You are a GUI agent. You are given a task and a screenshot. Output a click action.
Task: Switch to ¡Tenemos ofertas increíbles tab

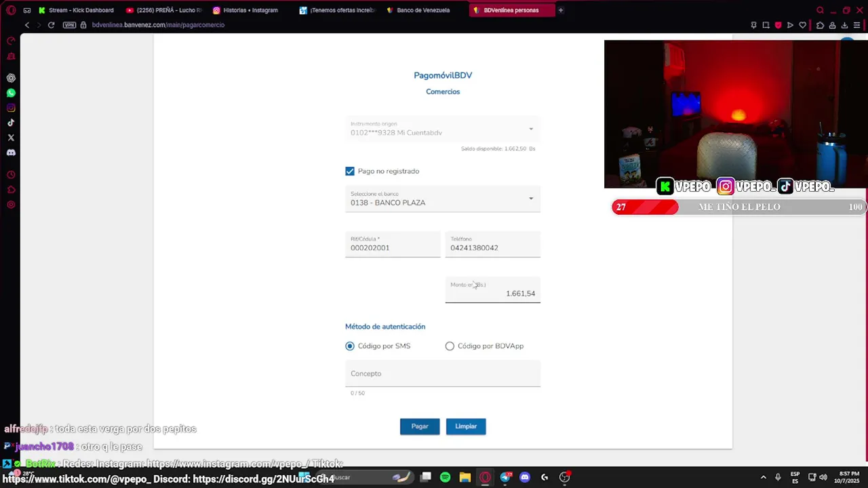(338, 10)
